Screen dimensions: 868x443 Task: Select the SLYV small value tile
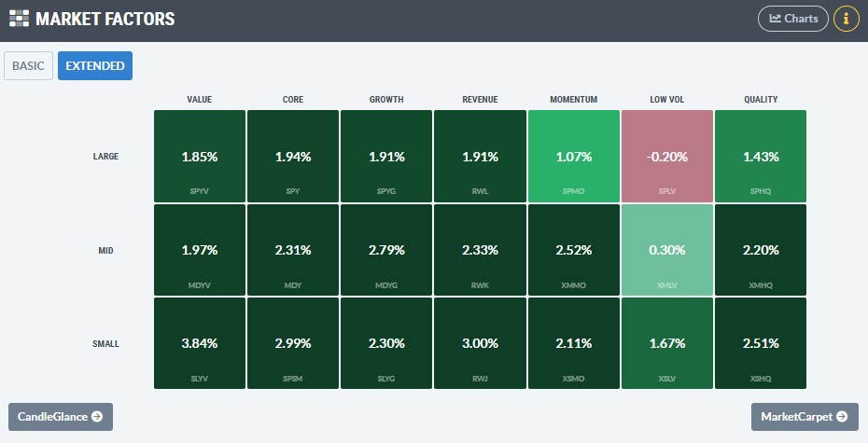click(200, 343)
